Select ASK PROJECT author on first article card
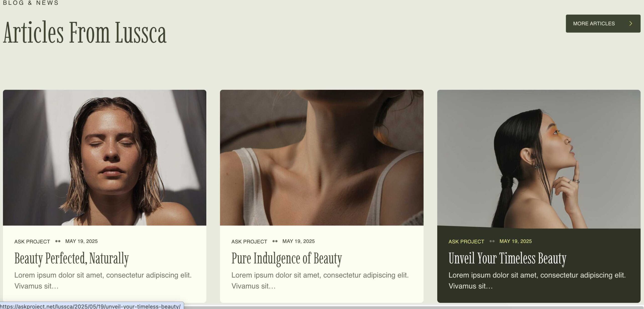Viewport: 644px width, 309px height. (32, 242)
